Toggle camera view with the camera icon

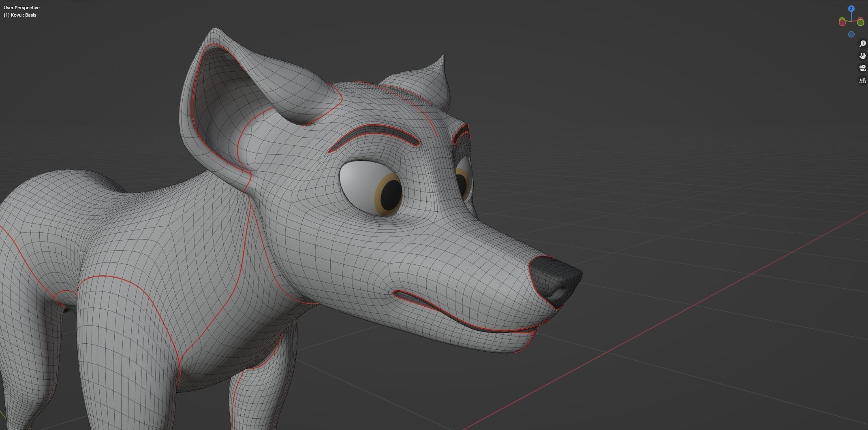[x=862, y=68]
